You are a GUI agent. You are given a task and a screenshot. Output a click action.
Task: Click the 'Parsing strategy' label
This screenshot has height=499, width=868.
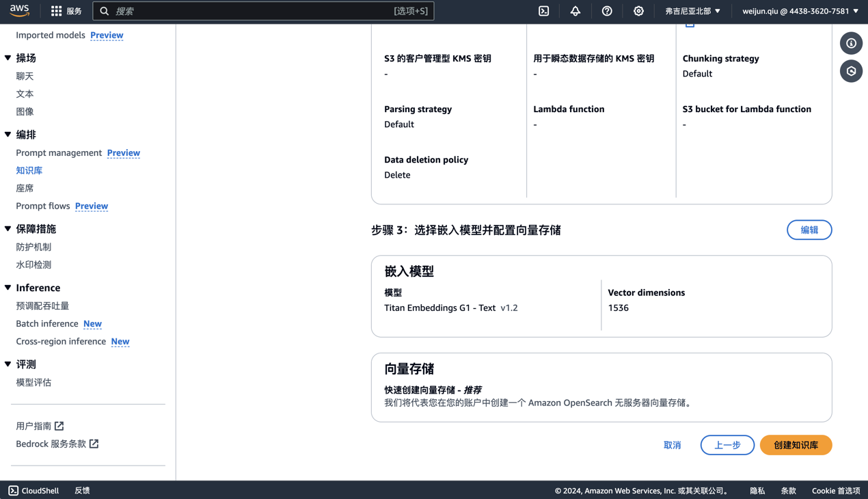click(x=418, y=109)
